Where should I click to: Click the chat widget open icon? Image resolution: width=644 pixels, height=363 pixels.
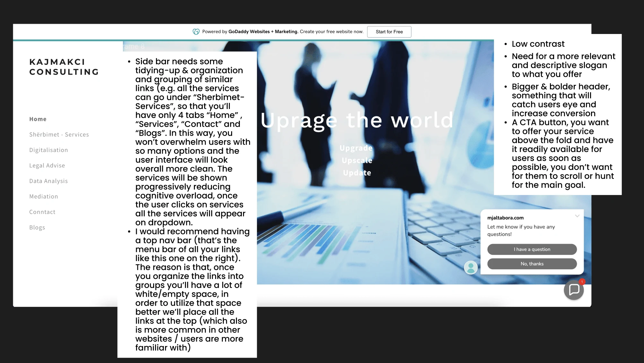tap(574, 290)
